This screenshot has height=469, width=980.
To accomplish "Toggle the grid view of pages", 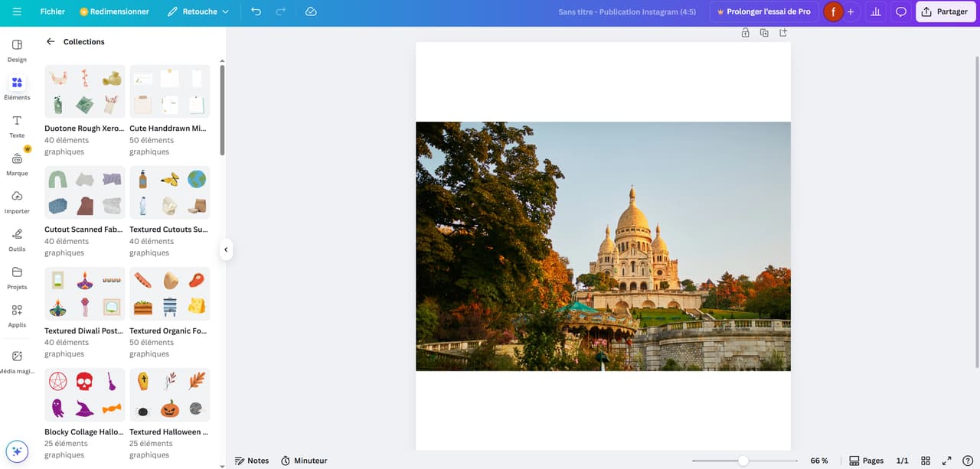I will point(926,461).
